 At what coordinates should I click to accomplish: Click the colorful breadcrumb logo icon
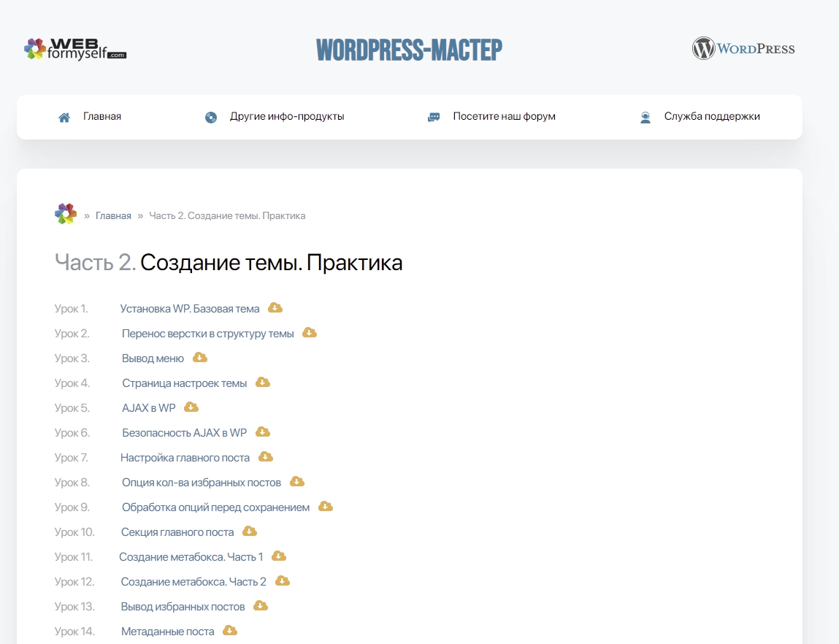point(66,214)
